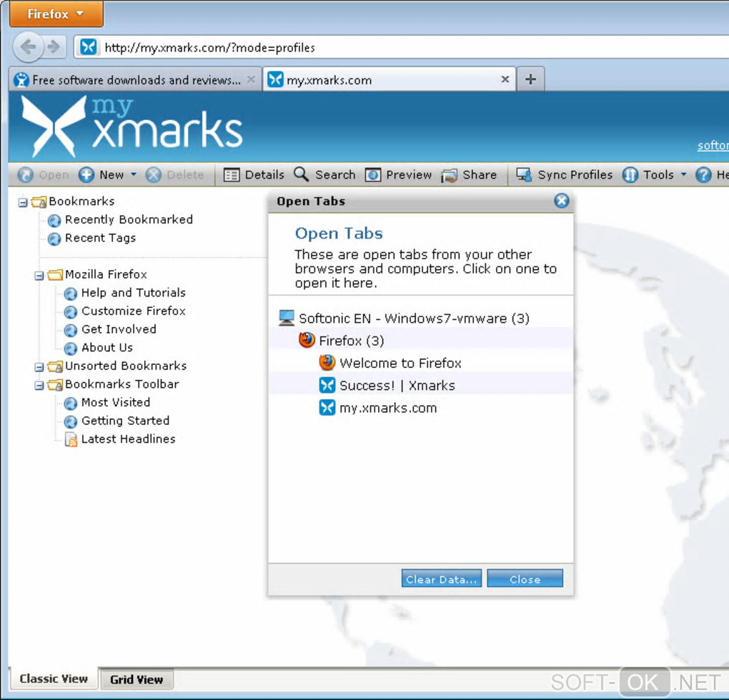The height and width of the screenshot is (700, 729).
Task: Click the Search magnifier tool
Action: (x=325, y=175)
